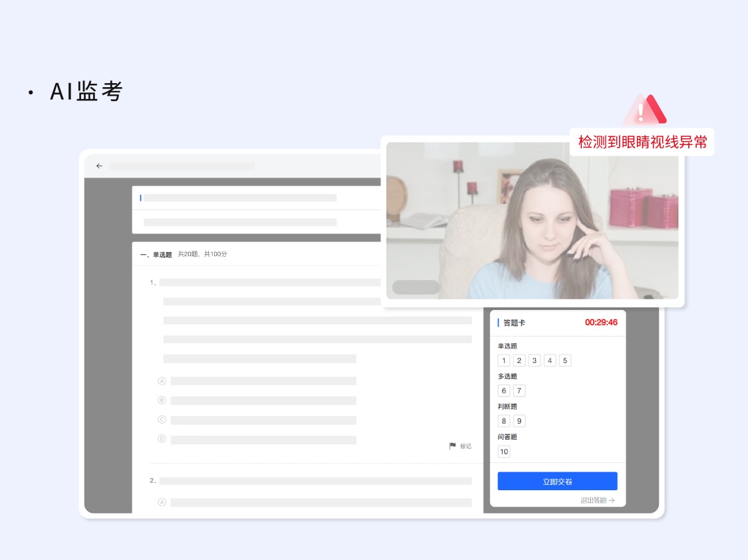Viewport: 748px width, 560px height.
Task: Go to question 8 under 判断题
Action: 504,421
